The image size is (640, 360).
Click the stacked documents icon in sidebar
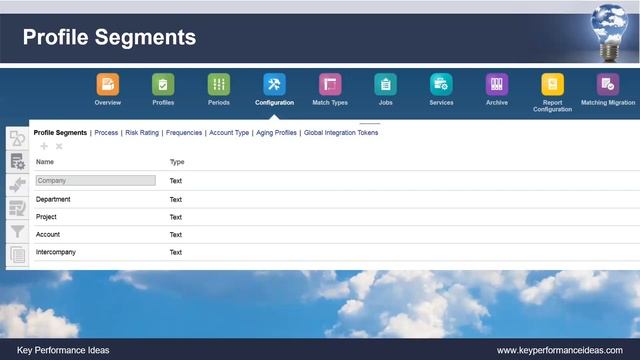18,255
